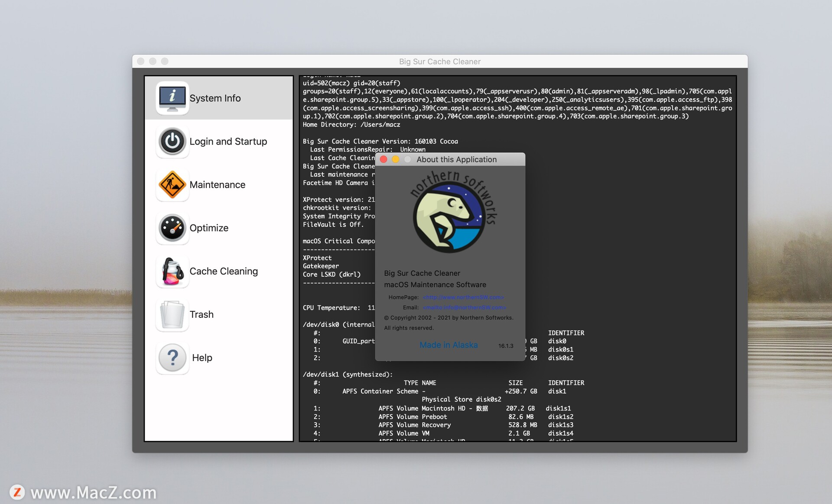
Task: Open the northernSW.com HomePage link
Action: coord(463,297)
